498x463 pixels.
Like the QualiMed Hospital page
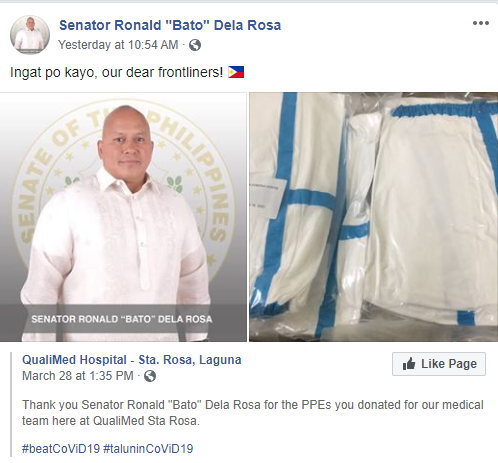(439, 364)
